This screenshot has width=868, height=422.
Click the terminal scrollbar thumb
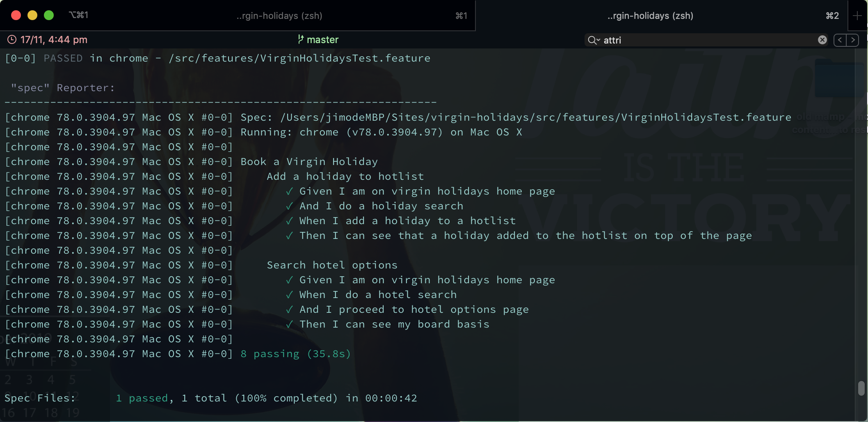[861, 388]
